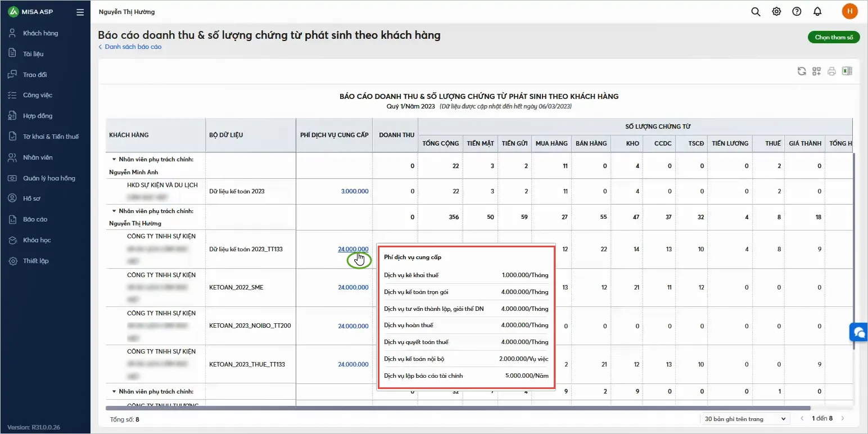This screenshot has height=434, width=868.
Task: Open the 3.000.000 service fee link
Action: tap(355, 191)
